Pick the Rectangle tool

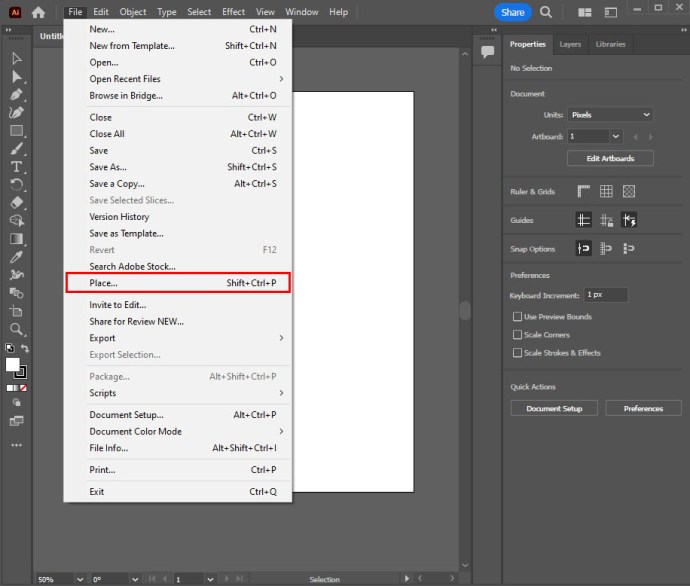[16, 130]
